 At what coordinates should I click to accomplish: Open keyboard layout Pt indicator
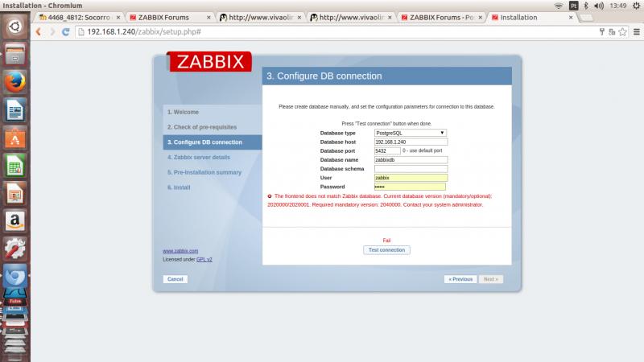[x=573, y=6]
